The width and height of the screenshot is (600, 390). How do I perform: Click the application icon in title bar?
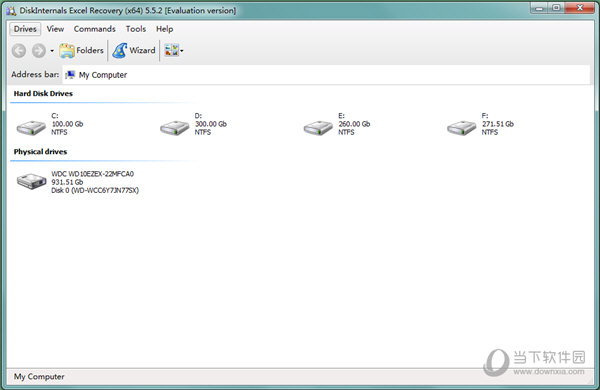coord(11,11)
